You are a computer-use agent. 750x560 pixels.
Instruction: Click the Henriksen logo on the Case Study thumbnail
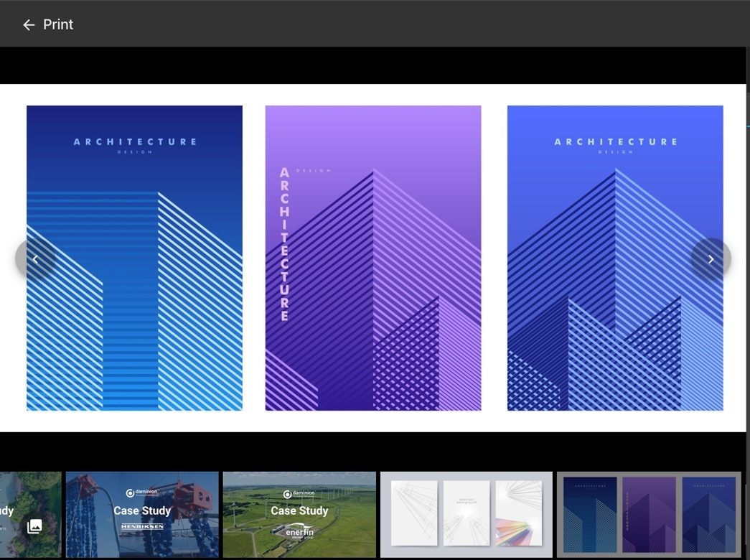(141, 527)
